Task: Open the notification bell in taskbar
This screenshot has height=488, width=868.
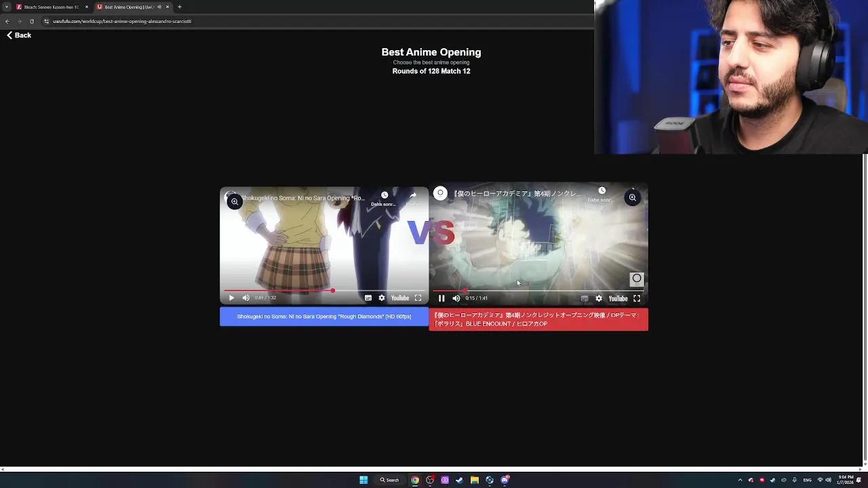Action: pyautogui.click(x=859, y=480)
